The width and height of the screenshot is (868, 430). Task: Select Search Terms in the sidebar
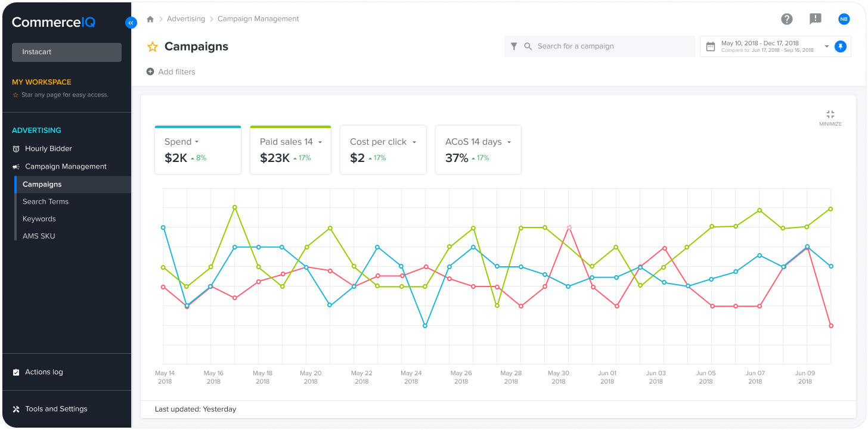(x=45, y=202)
